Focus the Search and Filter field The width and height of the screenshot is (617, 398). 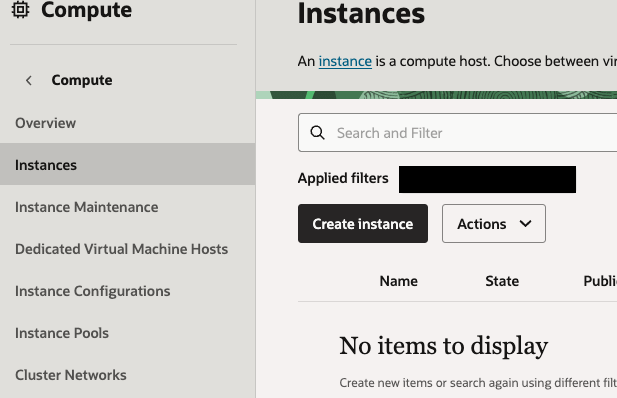point(457,133)
